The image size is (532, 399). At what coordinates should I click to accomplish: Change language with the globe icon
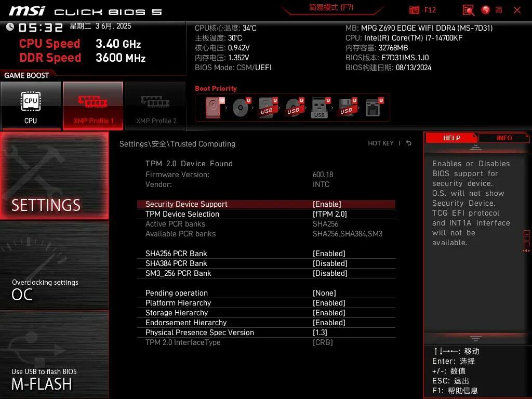point(486,10)
